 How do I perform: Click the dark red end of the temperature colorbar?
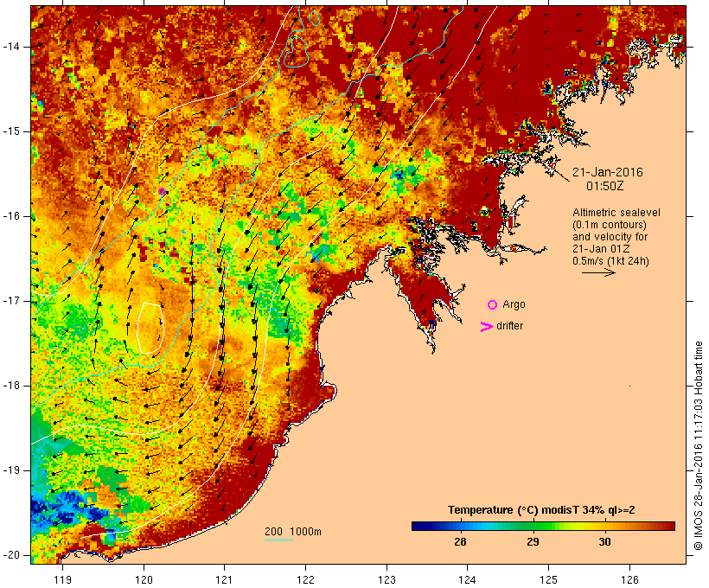click(668, 526)
